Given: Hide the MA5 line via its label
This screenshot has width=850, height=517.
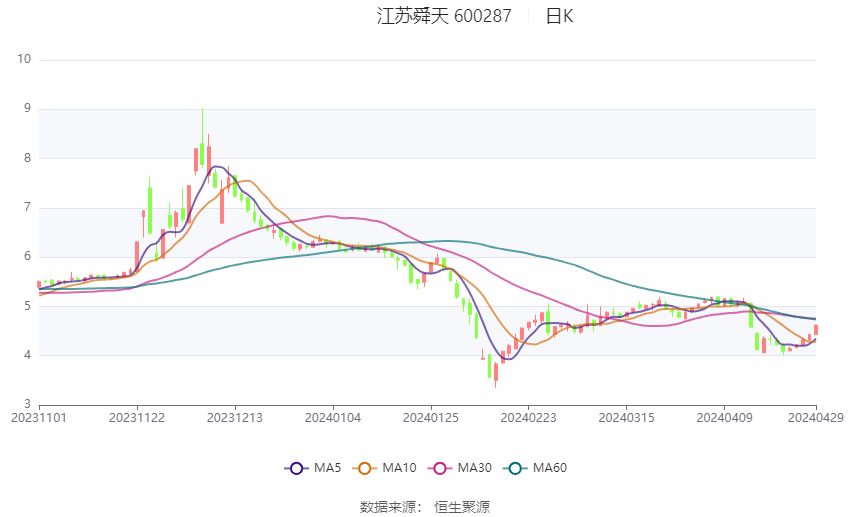Looking at the screenshot, I should click(x=327, y=468).
